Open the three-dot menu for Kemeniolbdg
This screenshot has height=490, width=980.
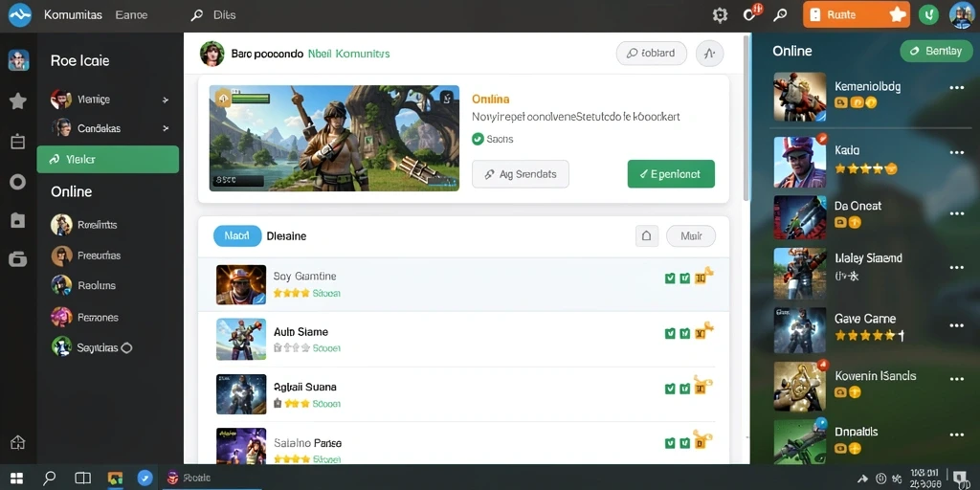coord(957,88)
